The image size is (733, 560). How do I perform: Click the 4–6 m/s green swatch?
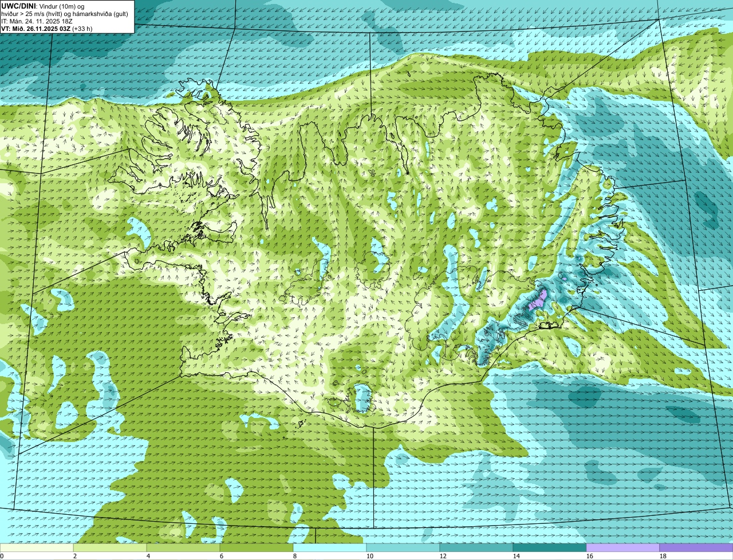tap(183, 548)
